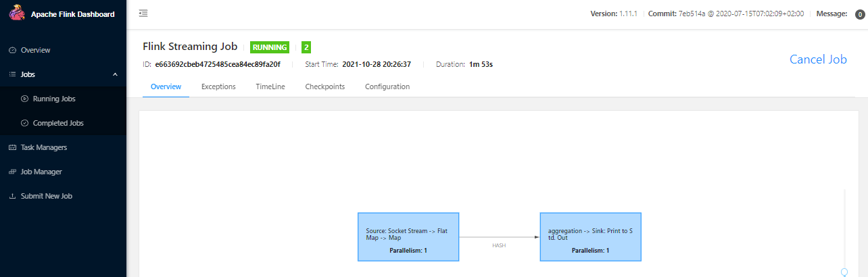Click the green RUNNING status badge

click(270, 47)
